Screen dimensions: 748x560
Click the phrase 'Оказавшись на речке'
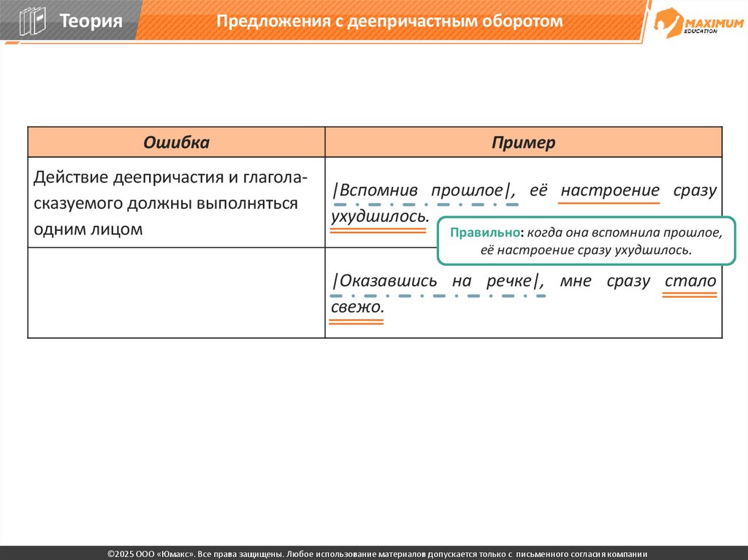[435, 280]
